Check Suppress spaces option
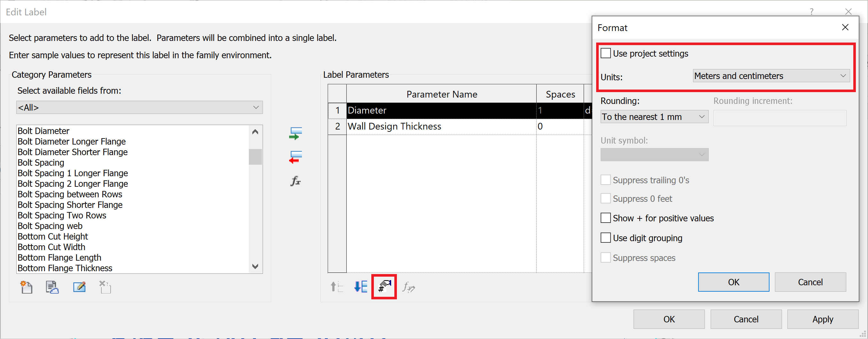Image resolution: width=868 pixels, height=339 pixels. coord(605,257)
